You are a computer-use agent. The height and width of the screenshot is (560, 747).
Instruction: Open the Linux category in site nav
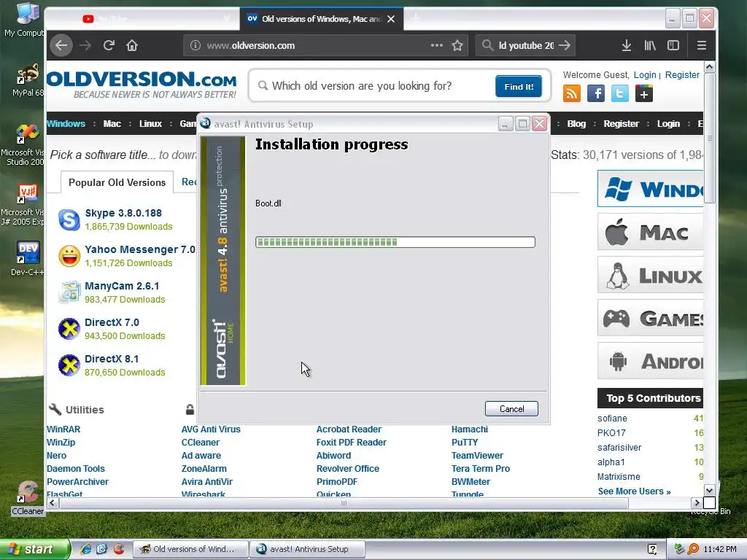150,124
